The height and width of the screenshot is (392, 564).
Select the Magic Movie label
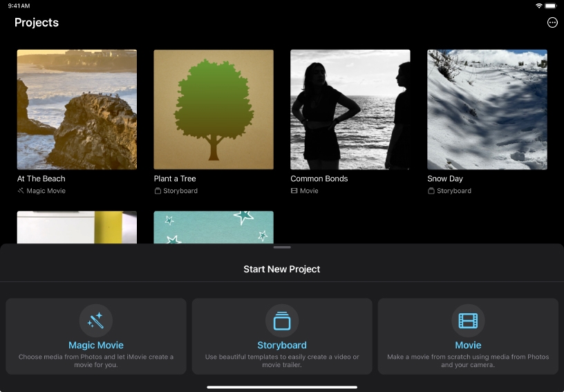(x=95, y=345)
